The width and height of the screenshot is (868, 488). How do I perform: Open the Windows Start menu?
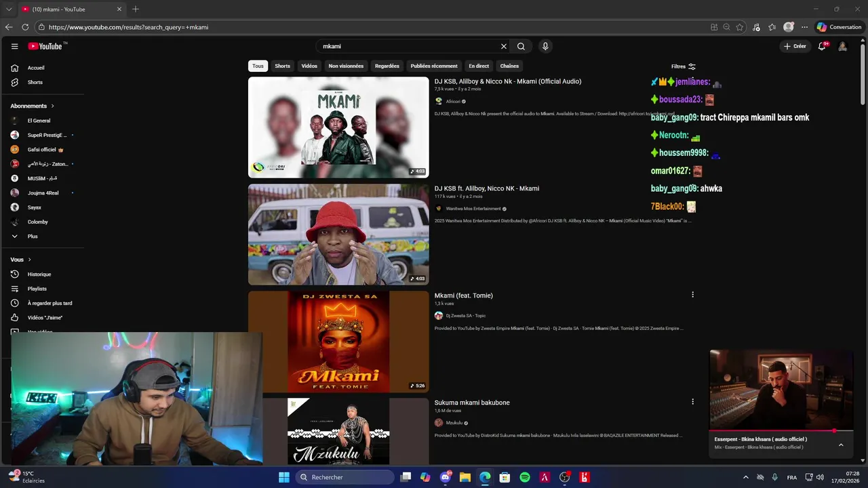pyautogui.click(x=284, y=477)
